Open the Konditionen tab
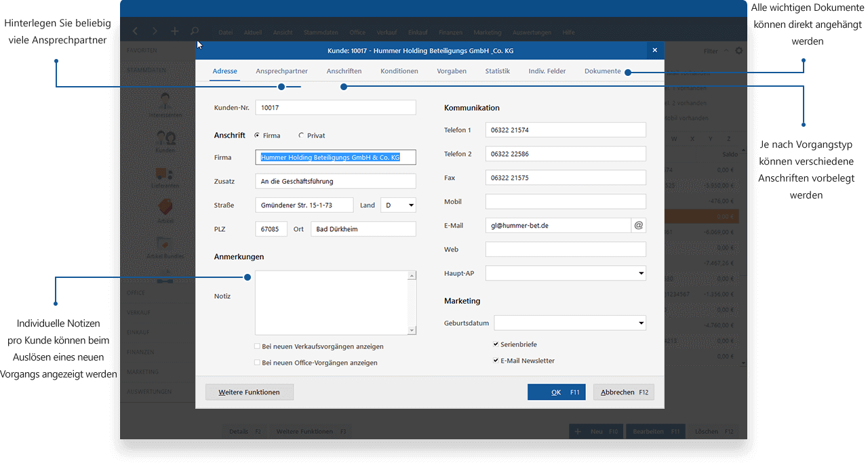This screenshot has width=868, height=463. tap(399, 71)
